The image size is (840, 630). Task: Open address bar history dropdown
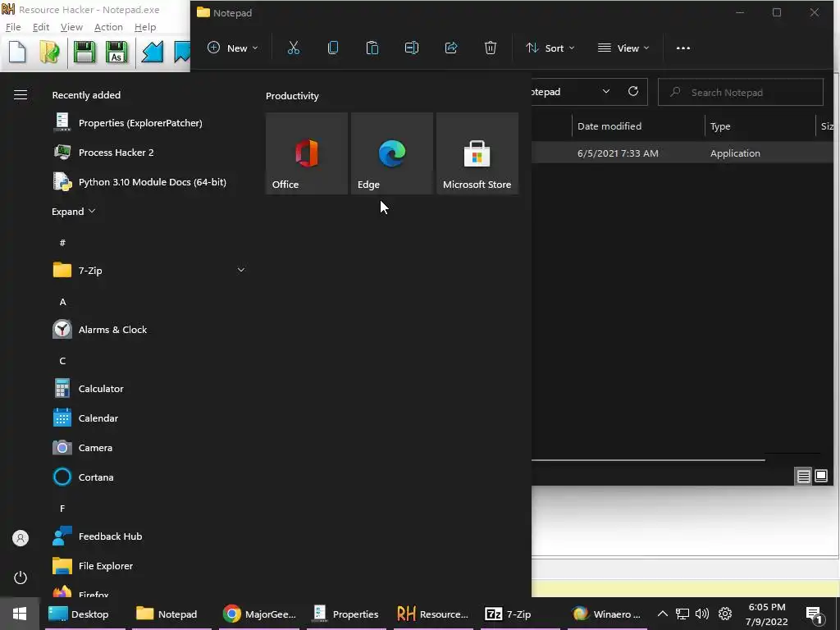[x=606, y=91]
